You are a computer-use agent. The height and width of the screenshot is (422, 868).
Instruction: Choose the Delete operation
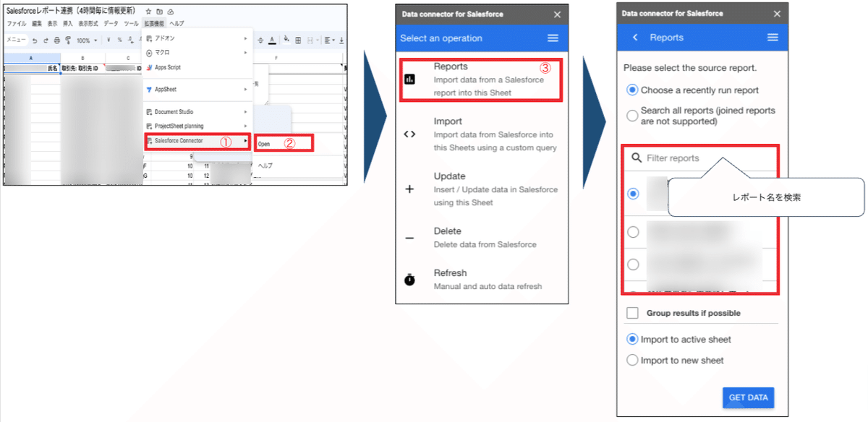click(482, 238)
